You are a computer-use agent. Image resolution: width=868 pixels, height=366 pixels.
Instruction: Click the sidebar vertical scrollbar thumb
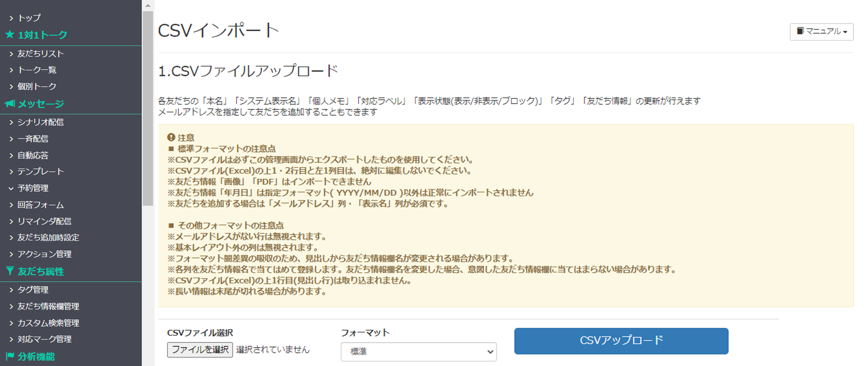pyautogui.click(x=148, y=109)
